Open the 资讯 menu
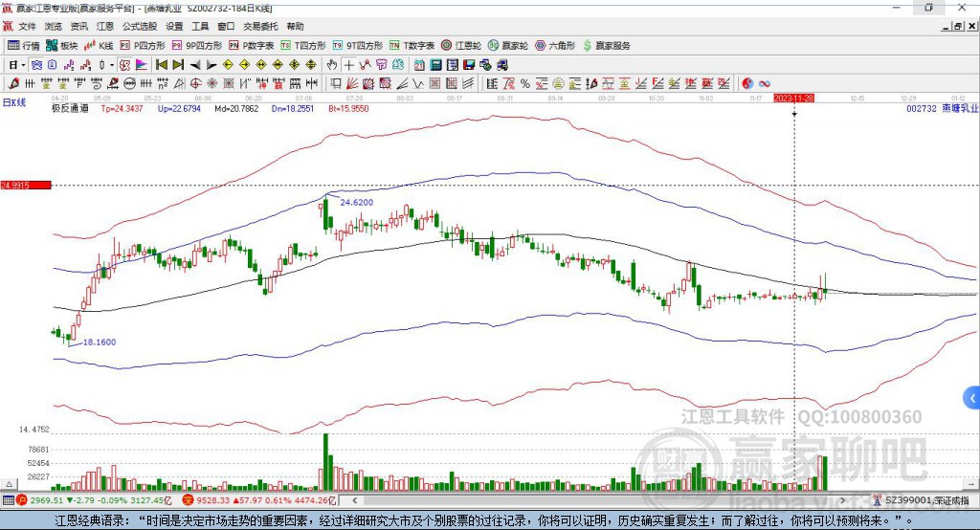 (x=78, y=26)
